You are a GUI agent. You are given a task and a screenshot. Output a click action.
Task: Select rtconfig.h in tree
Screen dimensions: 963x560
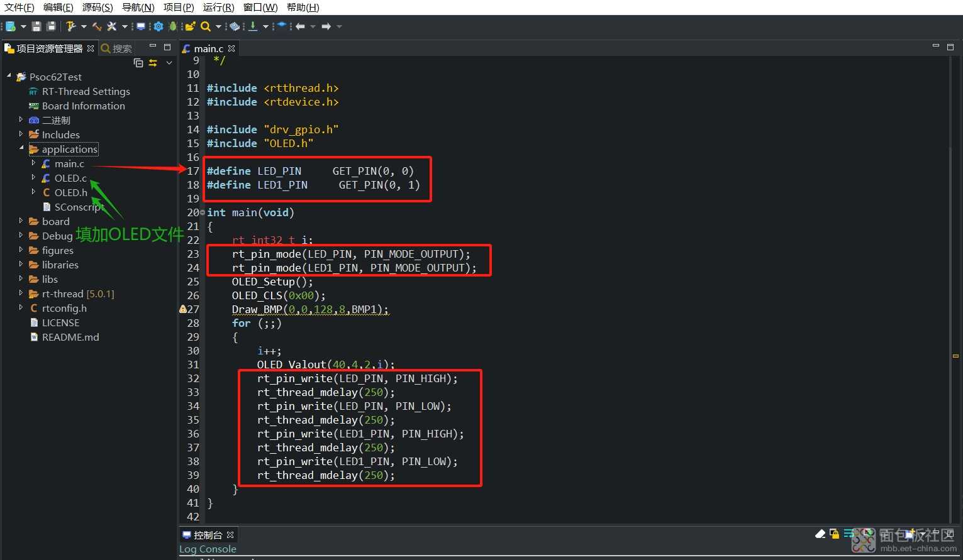click(x=64, y=308)
